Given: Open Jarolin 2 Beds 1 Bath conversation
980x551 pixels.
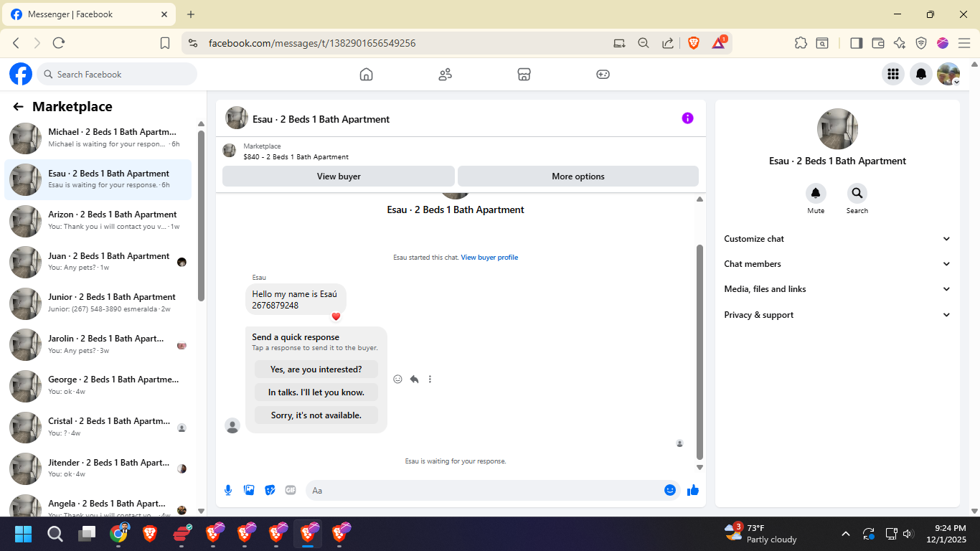Looking at the screenshot, I should tap(98, 344).
